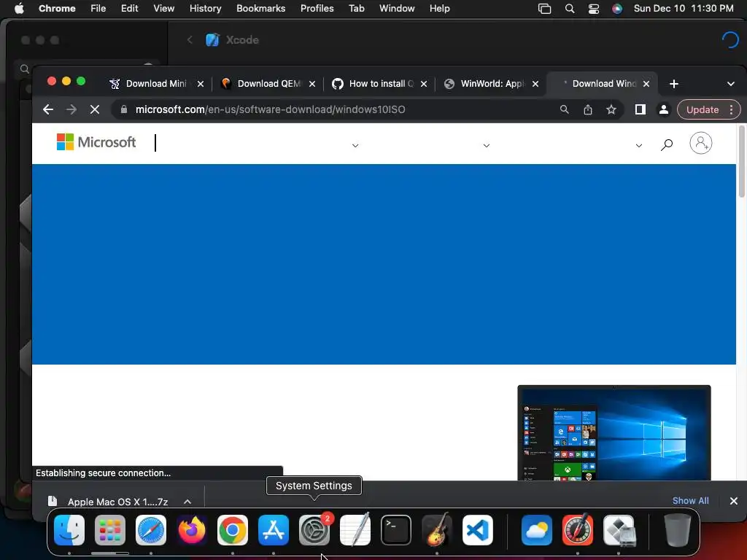The width and height of the screenshot is (747, 560).
Task: Click the Chrome icon in the Dock
Action: [233, 530]
